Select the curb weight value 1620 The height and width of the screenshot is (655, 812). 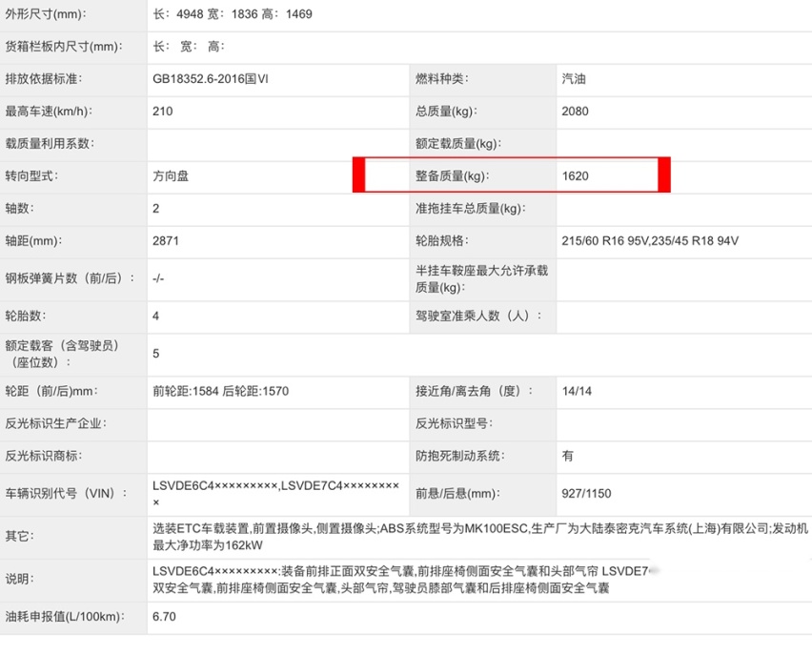coord(576,176)
